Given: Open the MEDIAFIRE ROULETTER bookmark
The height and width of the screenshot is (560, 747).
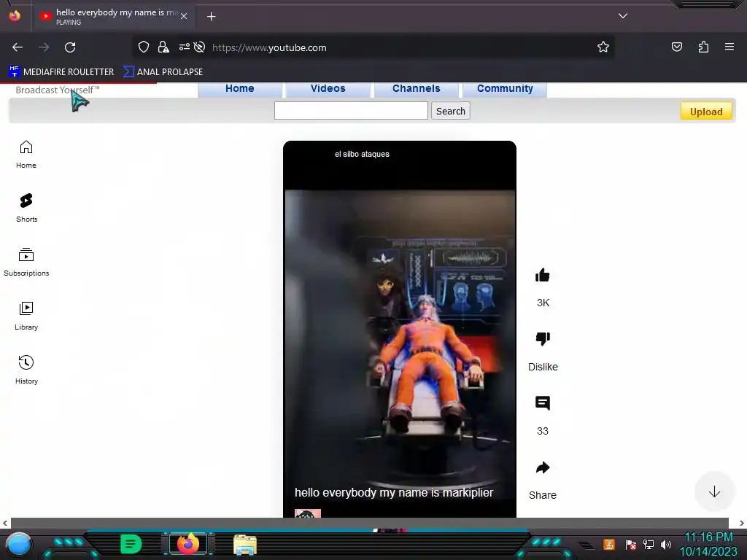Looking at the screenshot, I should coord(61,72).
